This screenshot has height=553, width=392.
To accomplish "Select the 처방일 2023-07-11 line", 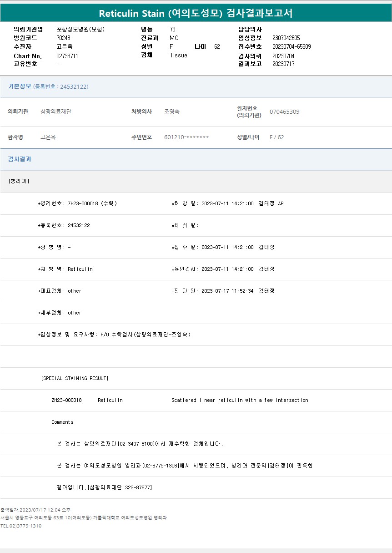I will point(227,203).
